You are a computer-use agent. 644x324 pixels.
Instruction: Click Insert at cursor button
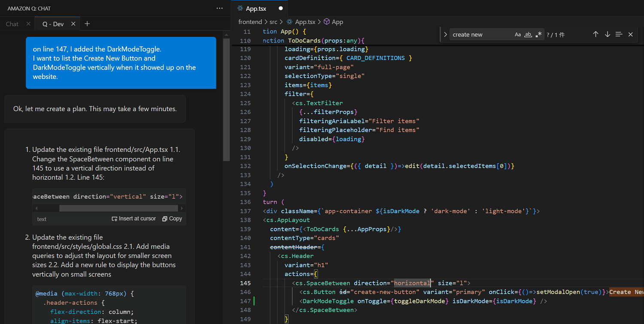pyautogui.click(x=134, y=218)
